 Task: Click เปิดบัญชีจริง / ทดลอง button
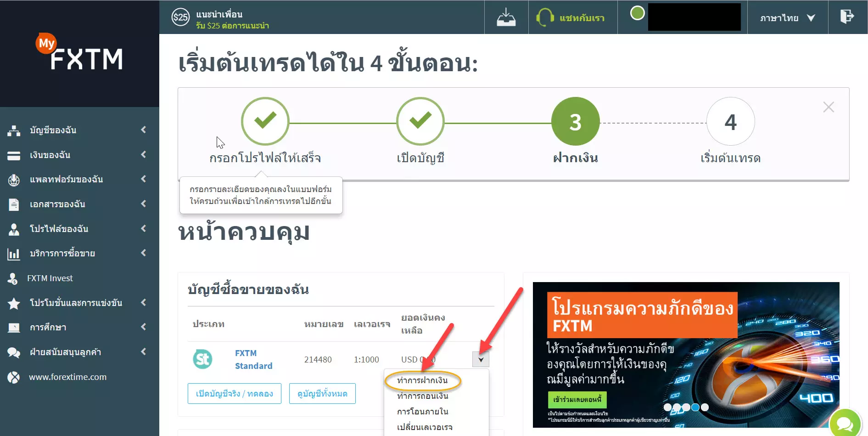(235, 394)
